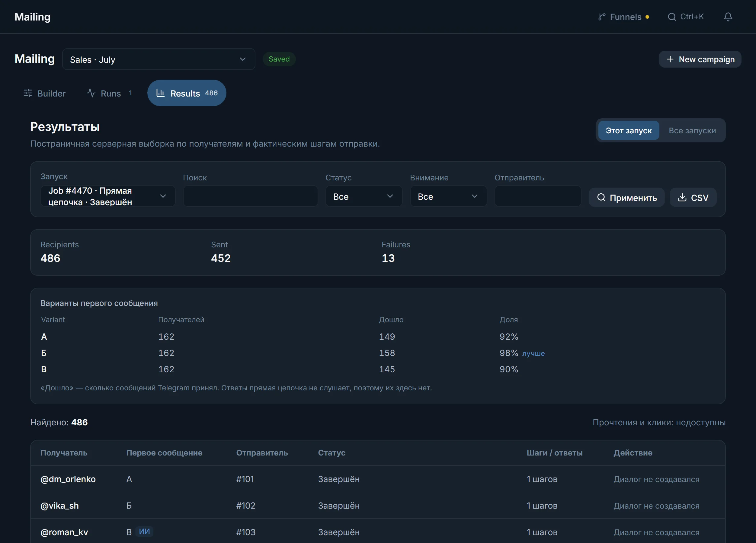
Task: Switch to Все запуски view
Action: pos(692,131)
